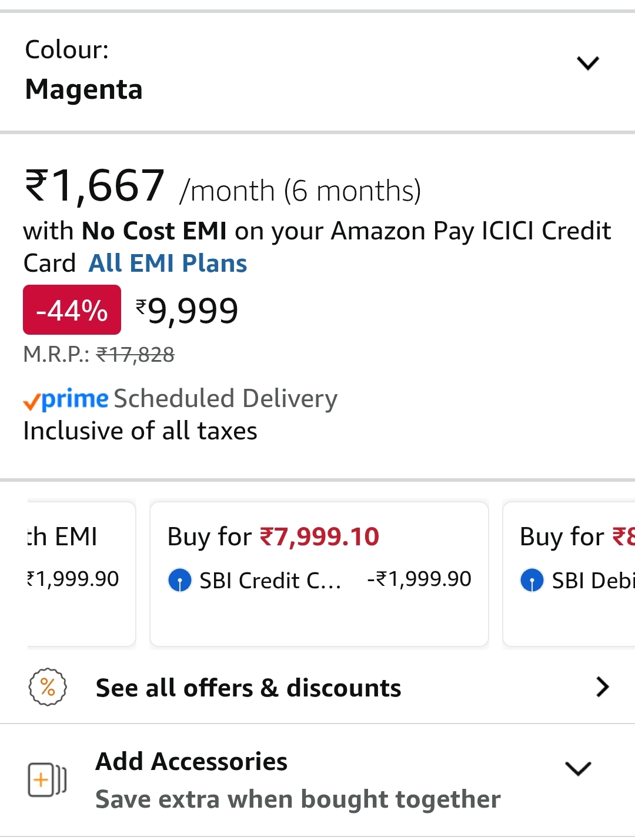Click the struck-through M.R.P. ₹17,828
Viewport: 635px width, 840px height.
[x=135, y=355]
